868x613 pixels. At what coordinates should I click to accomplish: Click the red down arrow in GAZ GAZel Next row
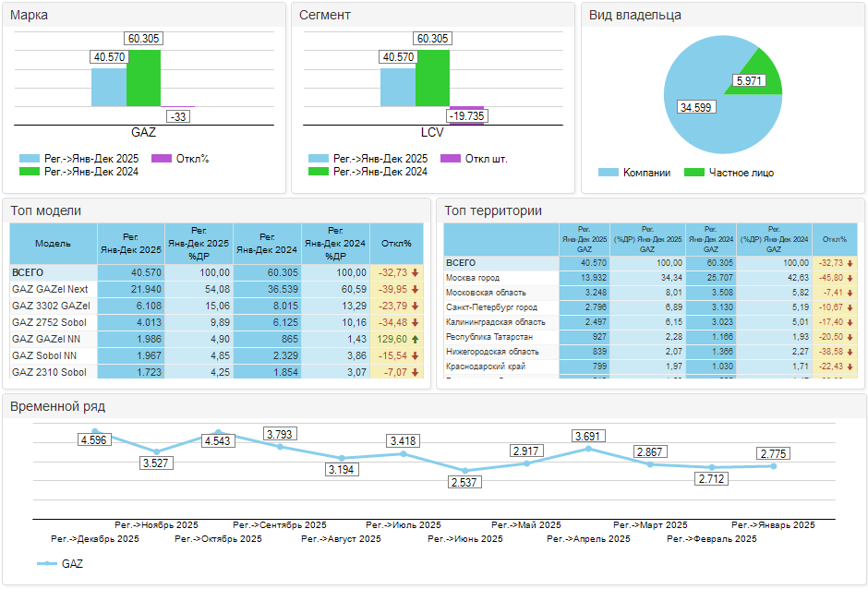(416, 289)
